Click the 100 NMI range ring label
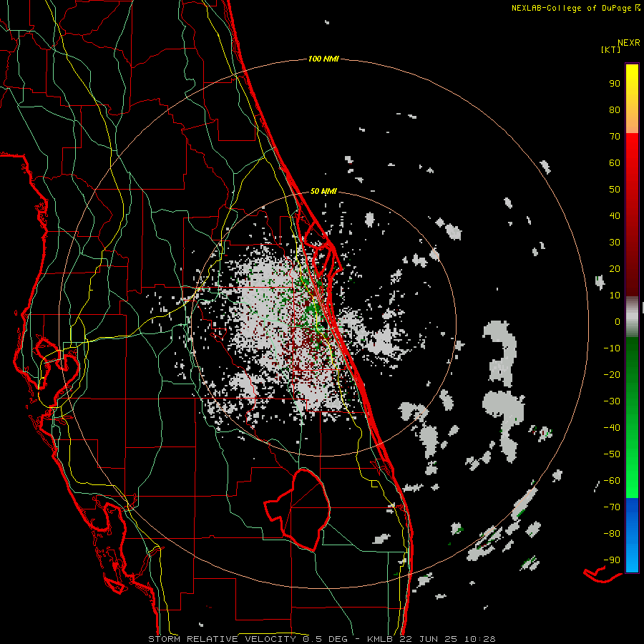 pyautogui.click(x=323, y=59)
